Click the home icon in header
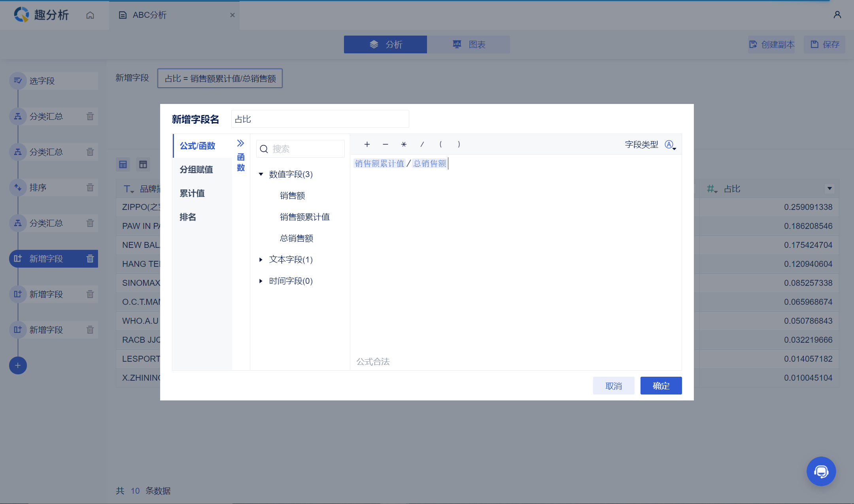 (x=90, y=15)
